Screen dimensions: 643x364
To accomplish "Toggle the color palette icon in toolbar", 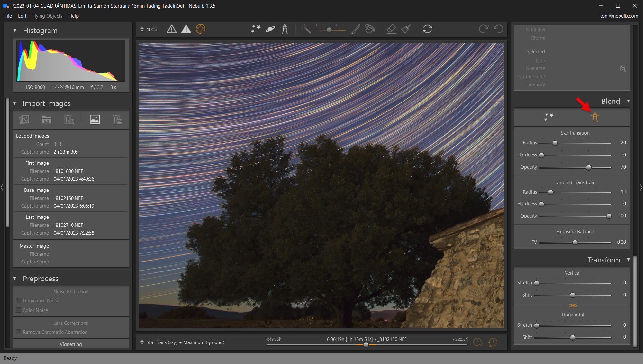I will pos(201,29).
